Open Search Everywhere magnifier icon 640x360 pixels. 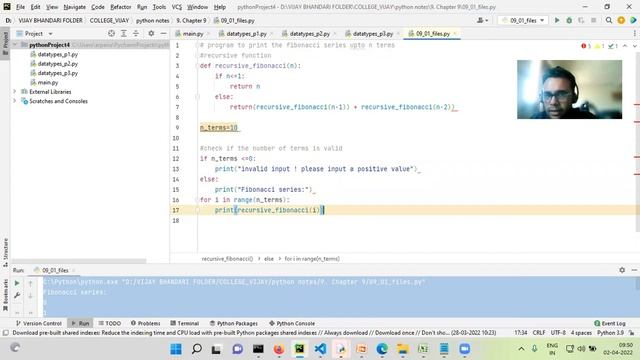609,20
